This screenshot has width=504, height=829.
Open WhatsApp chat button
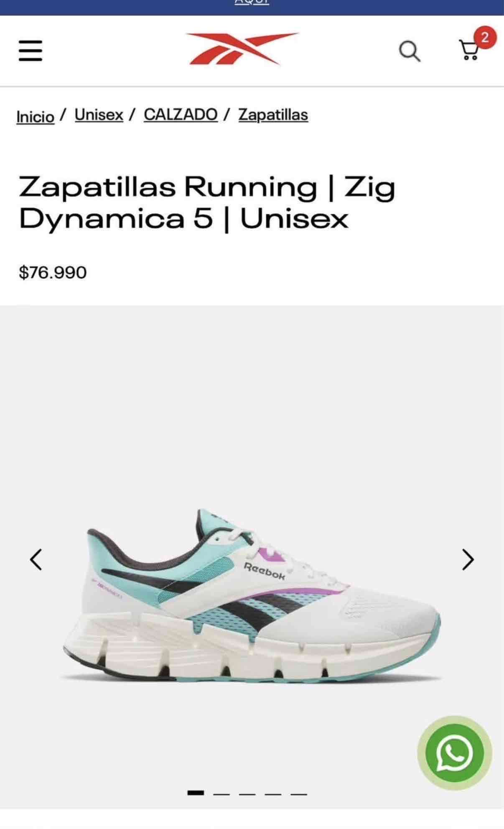coord(455,752)
